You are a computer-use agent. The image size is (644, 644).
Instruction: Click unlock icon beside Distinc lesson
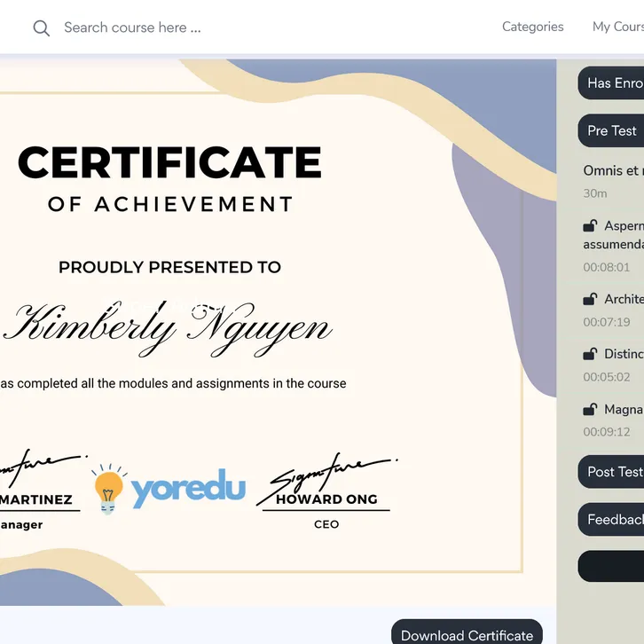point(590,354)
